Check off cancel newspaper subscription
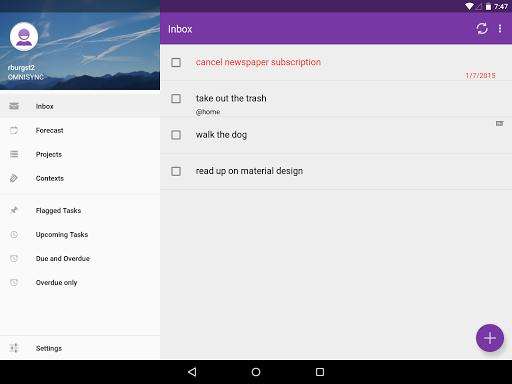 coord(176,62)
